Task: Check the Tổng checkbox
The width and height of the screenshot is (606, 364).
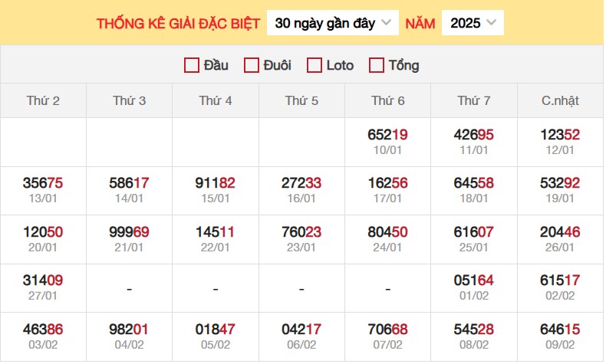Action: tap(377, 65)
